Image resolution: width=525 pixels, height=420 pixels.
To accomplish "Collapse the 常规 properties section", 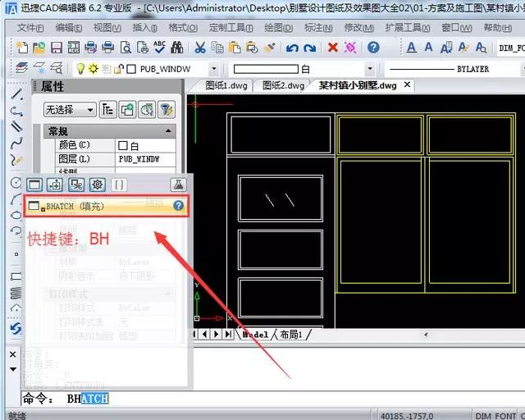I will [168, 131].
